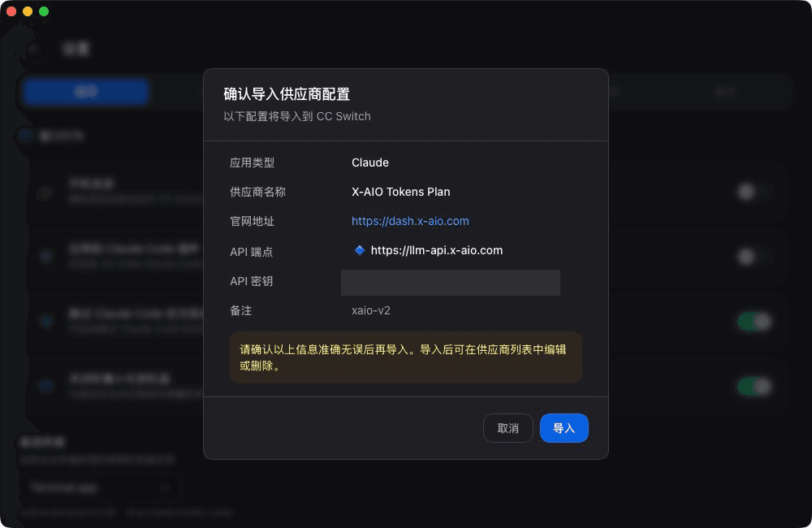Click the redacted API 密钥 field
Image resolution: width=812 pixels, height=528 pixels.
point(451,283)
